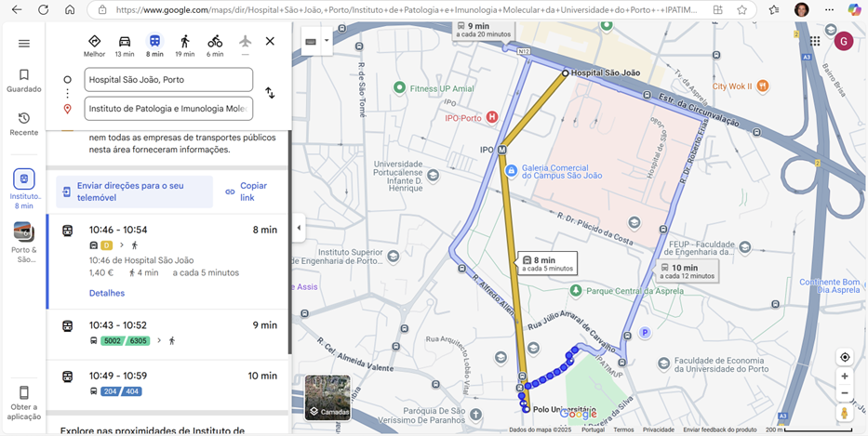Click the show your location button
The width and height of the screenshot is (868, 436).
click(x=845, y=357)
